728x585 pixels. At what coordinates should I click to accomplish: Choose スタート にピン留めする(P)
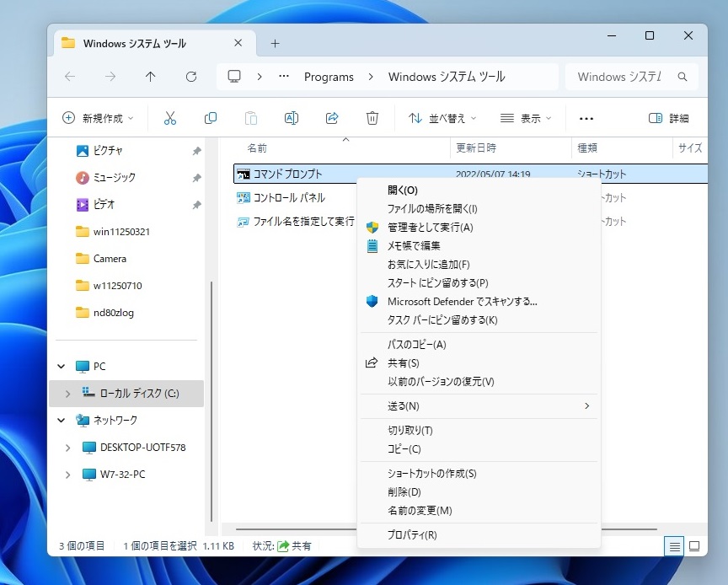(479, 283)
